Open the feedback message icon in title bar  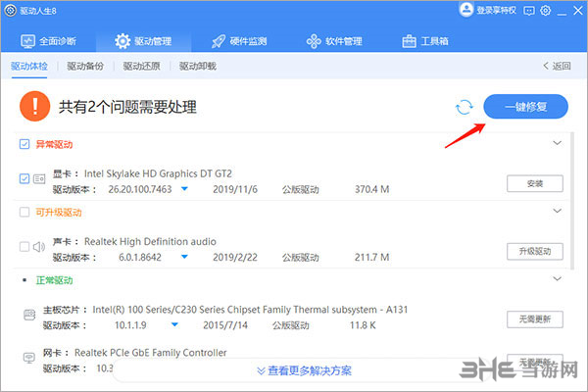[x=529, y=11]
